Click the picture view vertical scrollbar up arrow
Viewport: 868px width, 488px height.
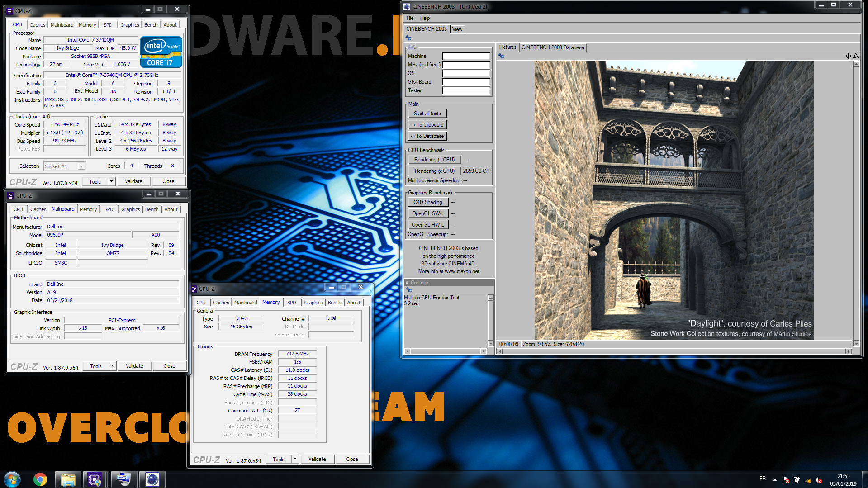pos(856,64)
